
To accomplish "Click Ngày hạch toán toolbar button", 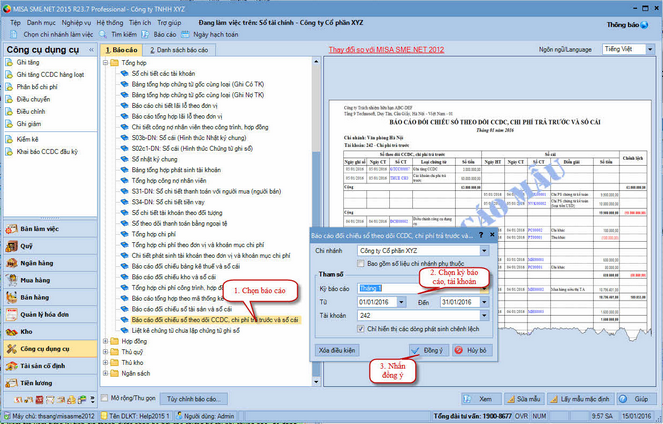I will point(210,34).
